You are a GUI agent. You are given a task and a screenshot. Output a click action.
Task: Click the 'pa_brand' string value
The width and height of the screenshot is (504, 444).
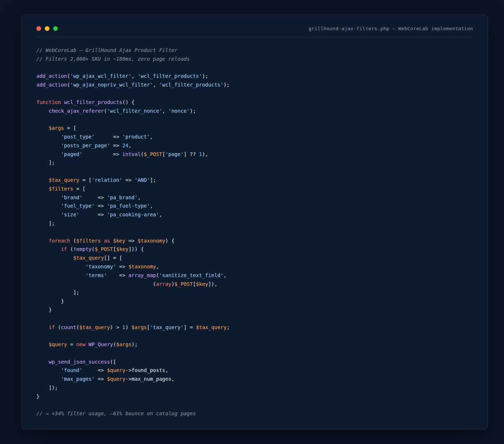point(123,197)
